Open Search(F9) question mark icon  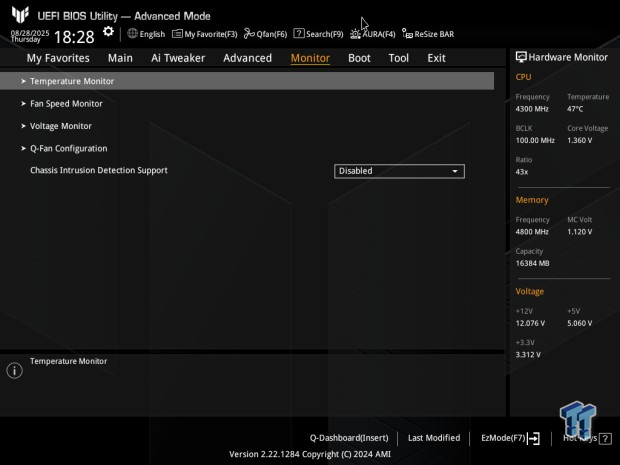299,34
